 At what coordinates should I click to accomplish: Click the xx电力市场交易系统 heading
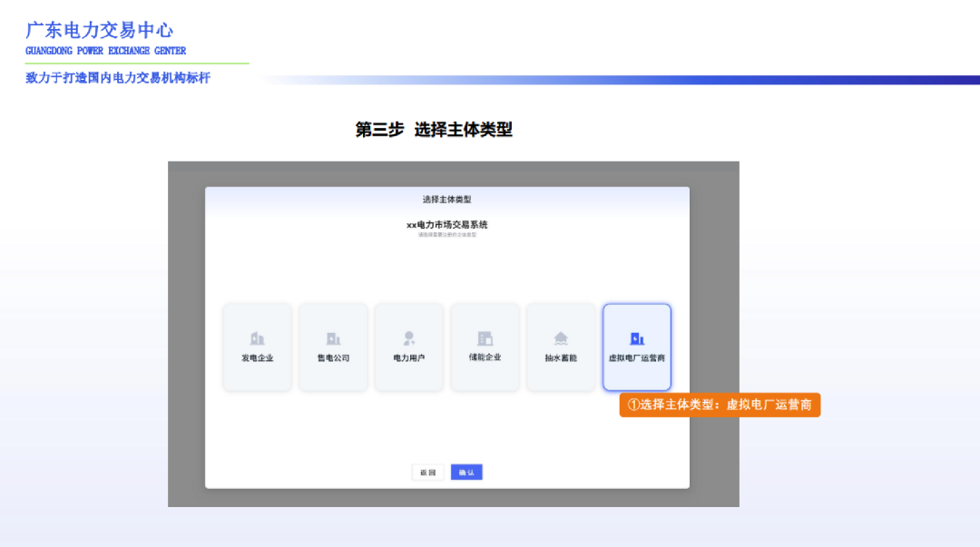click(x=447, y=224)
